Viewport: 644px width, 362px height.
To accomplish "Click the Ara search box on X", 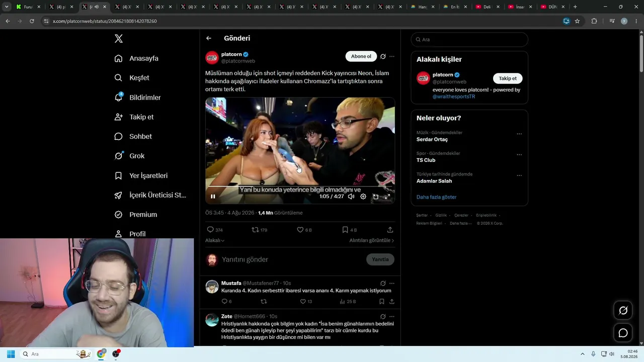I will point(469,39).
